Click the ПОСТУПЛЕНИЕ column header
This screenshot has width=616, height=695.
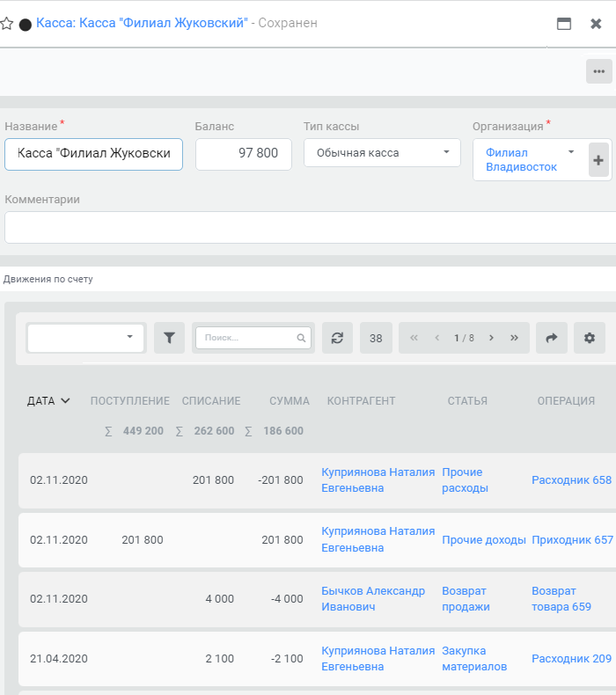click(130, 400)
